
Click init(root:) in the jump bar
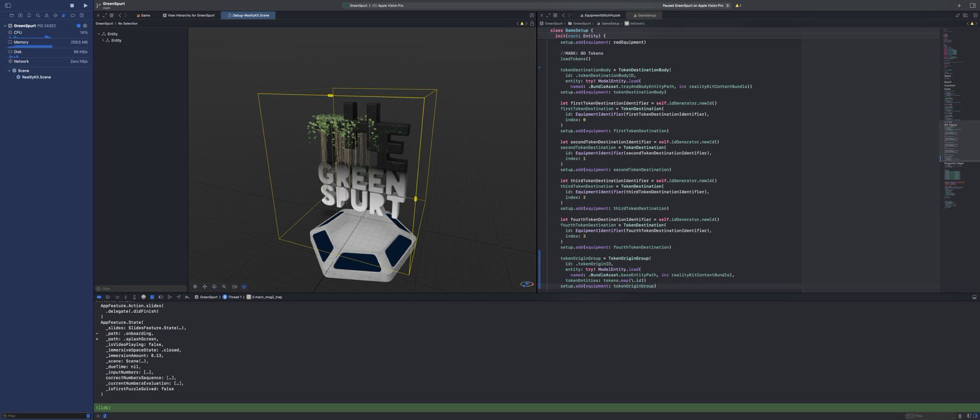coord(635,24)
